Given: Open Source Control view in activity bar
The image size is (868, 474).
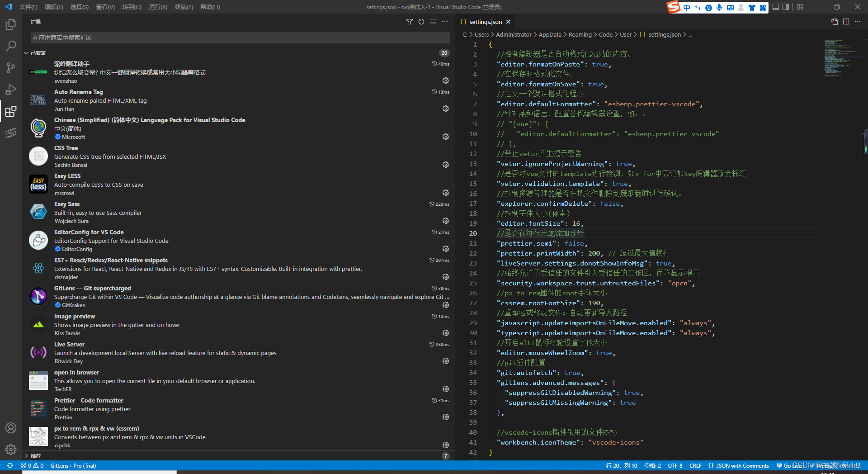Looking at the screenshot, I should point(11,67).
